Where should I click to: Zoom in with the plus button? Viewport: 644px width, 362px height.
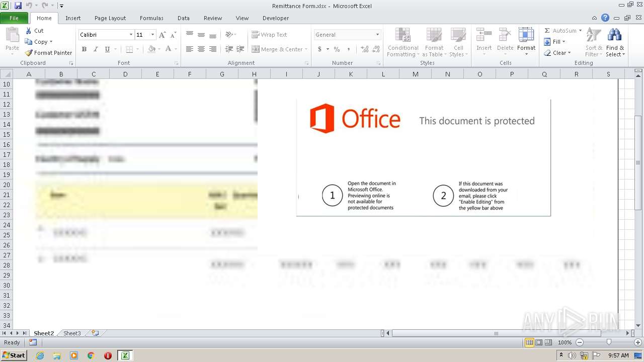638,342
